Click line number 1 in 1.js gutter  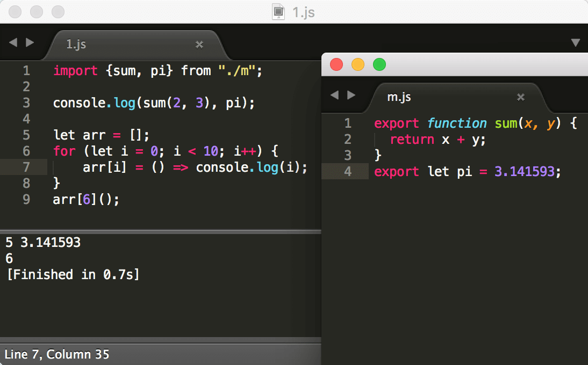[x=26, y=71]
